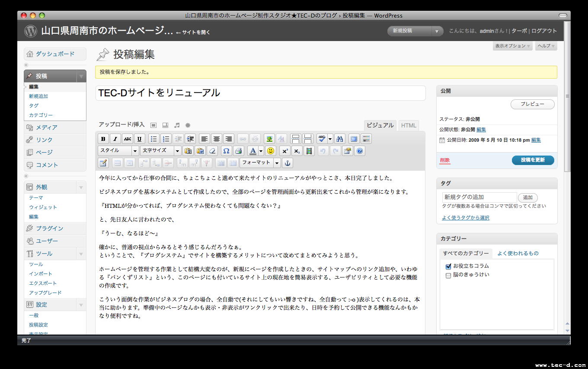Open 新規追加 under the 投稿 menu
Viewport: 588px width, 369px height.
click(x=38, y=96)
